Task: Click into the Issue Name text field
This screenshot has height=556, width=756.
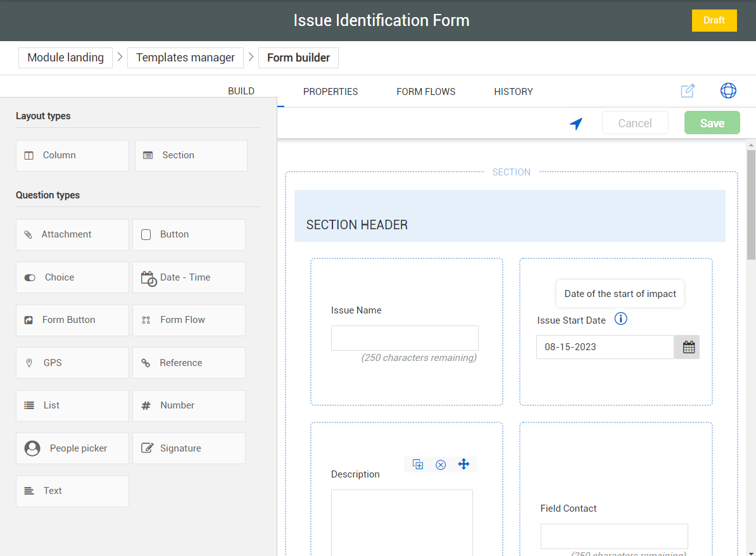Action: (x=405, y=338)
